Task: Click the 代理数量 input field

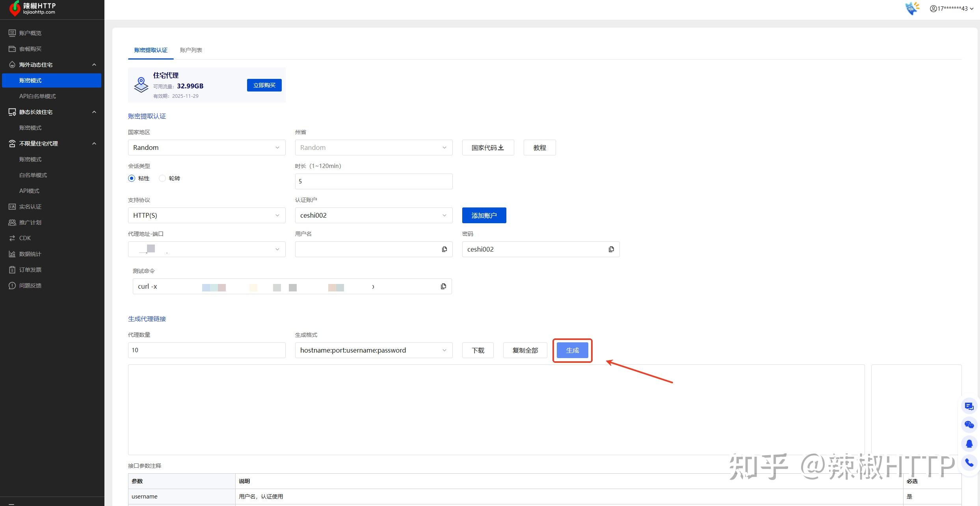Action: tap(206, 350)
